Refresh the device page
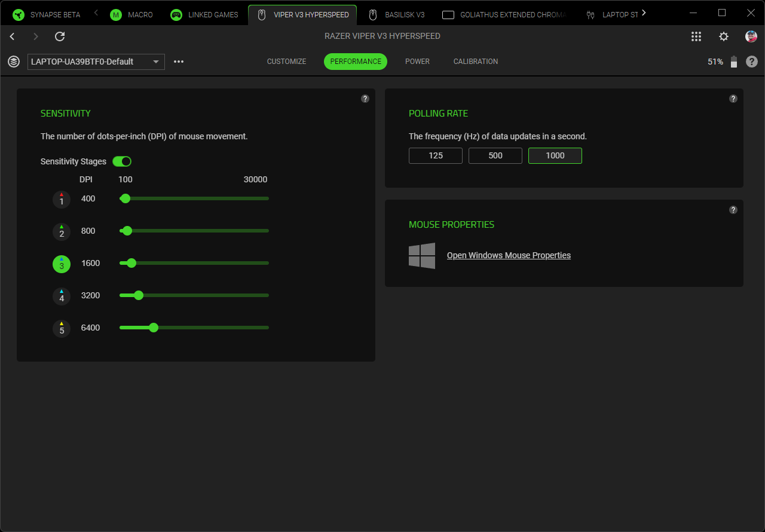Screen dimensions: 765x532 [x=60, y=36]
